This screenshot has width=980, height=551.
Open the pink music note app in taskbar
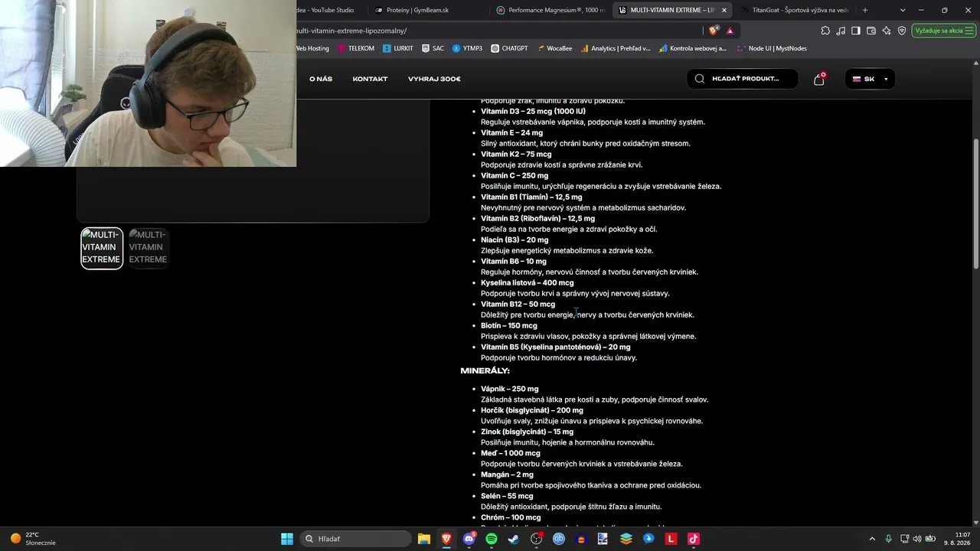(693, 539)
